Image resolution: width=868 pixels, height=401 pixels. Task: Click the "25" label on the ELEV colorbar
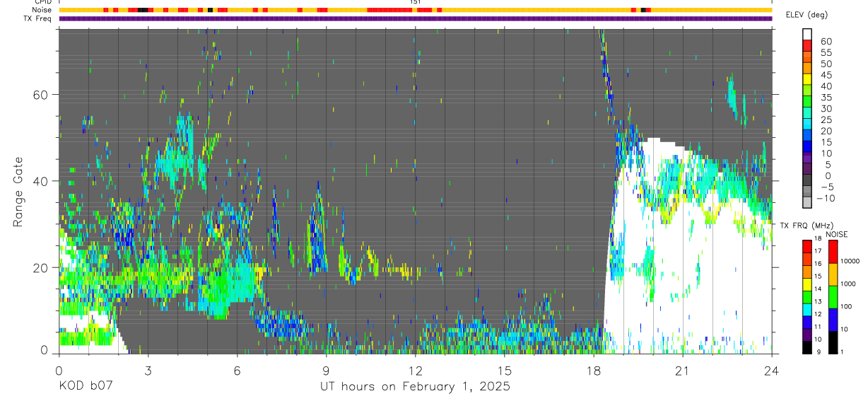(x=825, y=120)
